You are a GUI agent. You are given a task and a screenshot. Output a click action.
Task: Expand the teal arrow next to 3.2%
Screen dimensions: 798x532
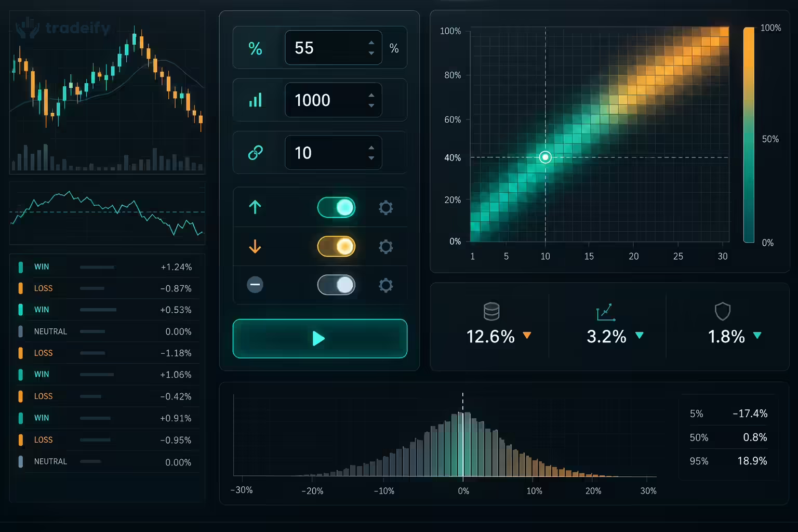(640, 336)
